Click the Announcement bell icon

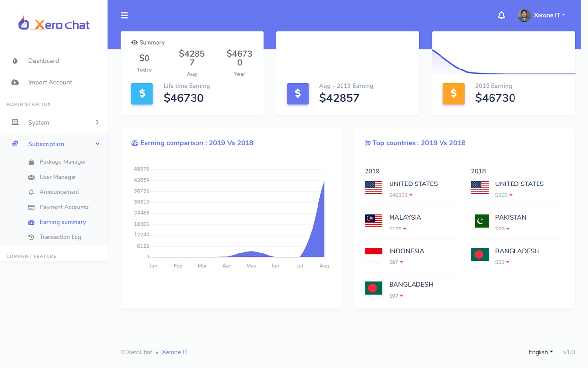point(31,192)
